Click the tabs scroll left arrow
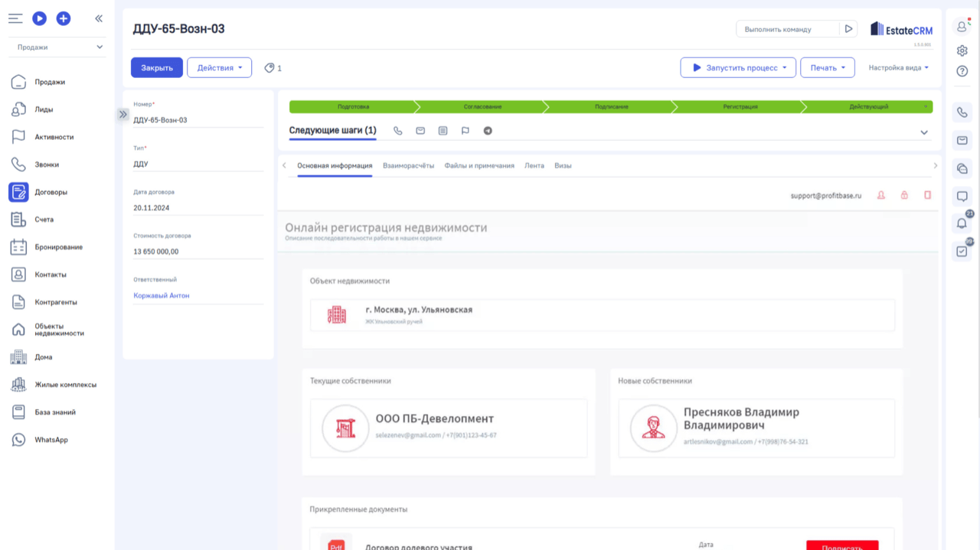The height and width of the screenshot is (550, 980). point(284,165)
